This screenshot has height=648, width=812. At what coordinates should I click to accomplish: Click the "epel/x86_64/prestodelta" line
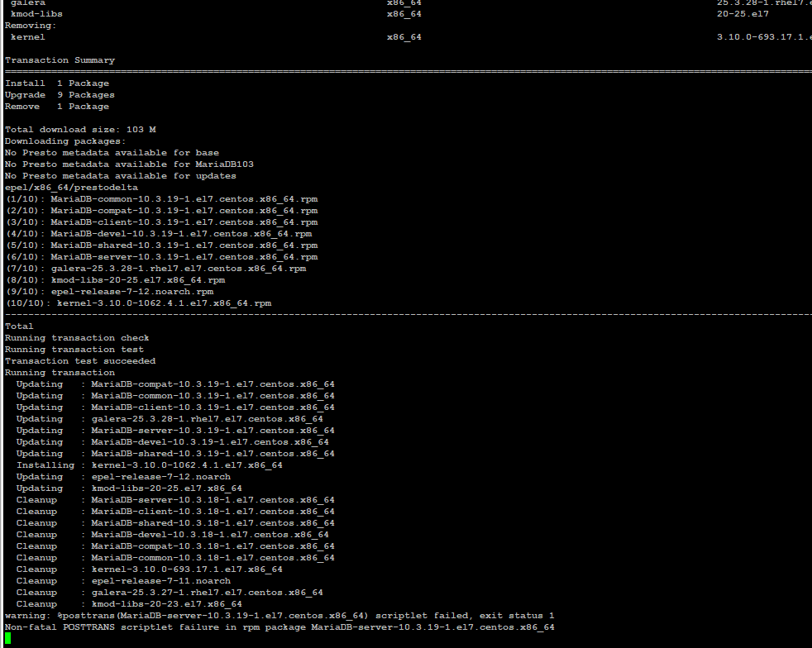pos(72,188)
